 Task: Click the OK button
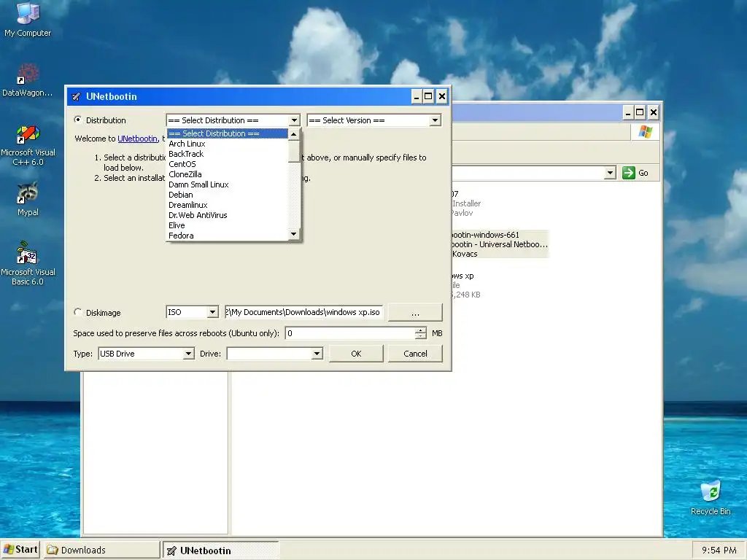356,354
